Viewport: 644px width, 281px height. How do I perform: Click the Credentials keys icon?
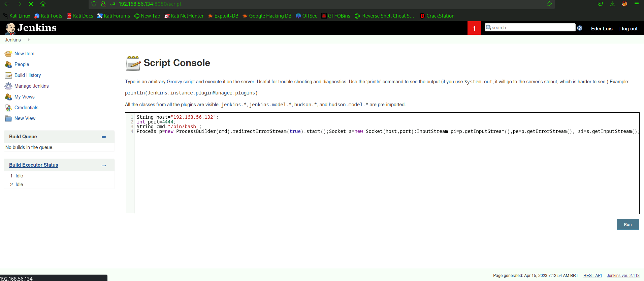point(8,108)
